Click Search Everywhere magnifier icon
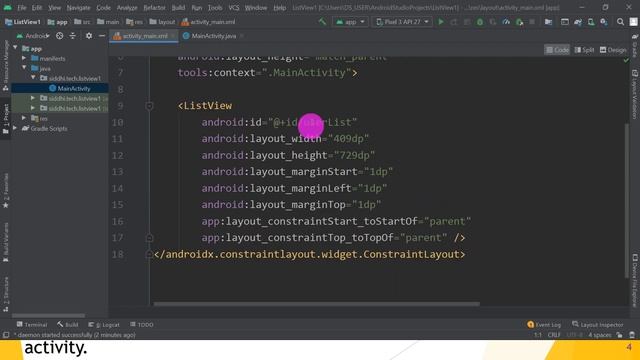Screen dimensions: 640x360 (x=620, y=22)
